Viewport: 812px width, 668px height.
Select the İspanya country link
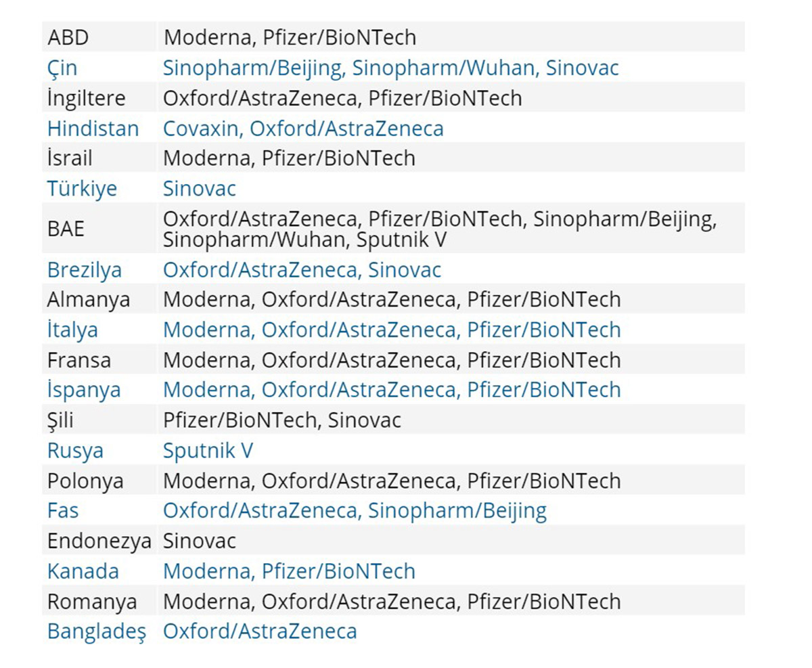tap(84, 389)
